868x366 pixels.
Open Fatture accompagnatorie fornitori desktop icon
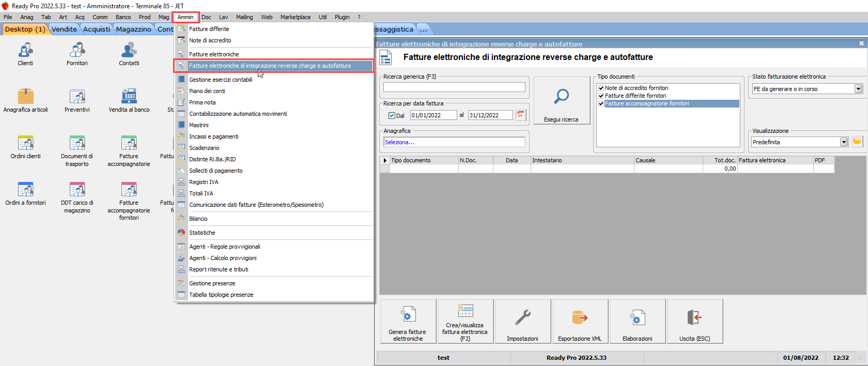click(129, 201)
